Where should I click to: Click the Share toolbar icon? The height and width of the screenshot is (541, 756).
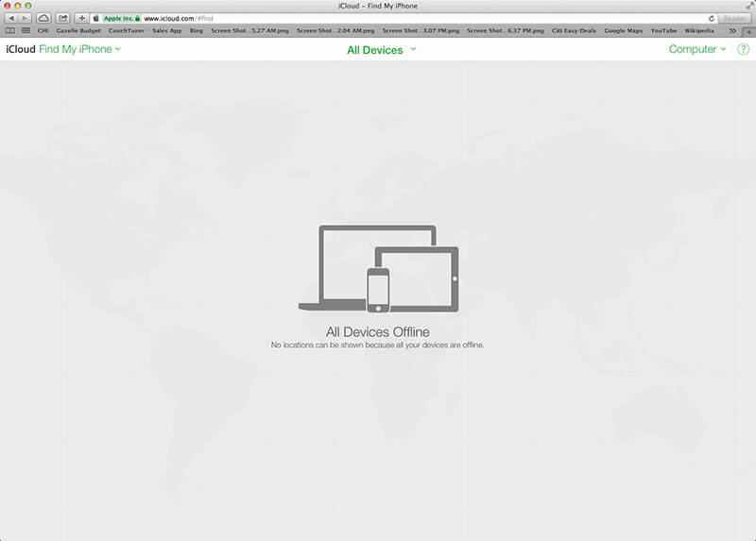point(62,18)
